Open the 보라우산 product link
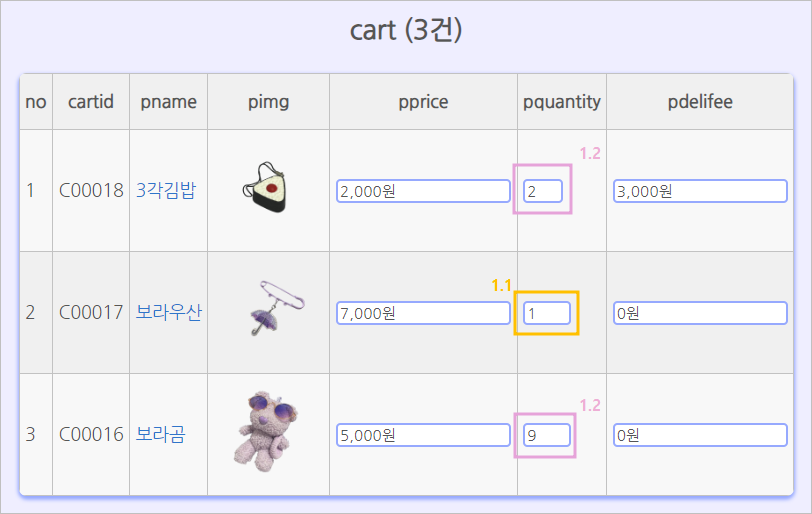The width and height of the screenshot is (812, 514). tap(168, 312)
